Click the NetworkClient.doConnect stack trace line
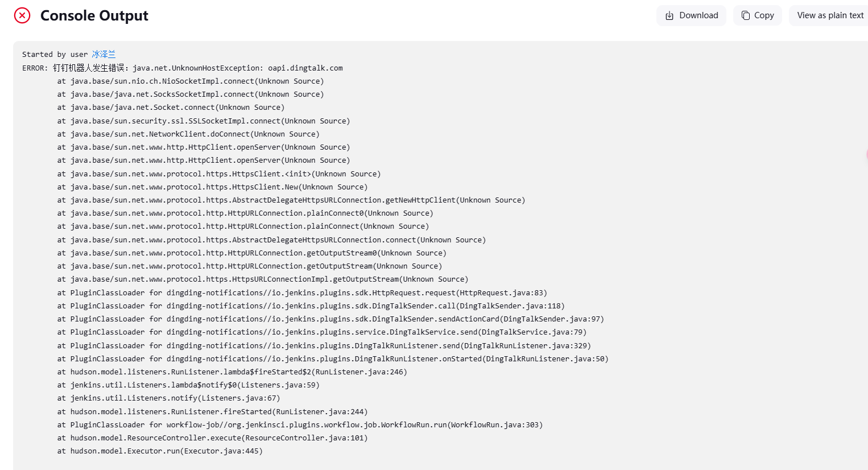The height and width of the screenshot is (470, 868). click(188, 134)
